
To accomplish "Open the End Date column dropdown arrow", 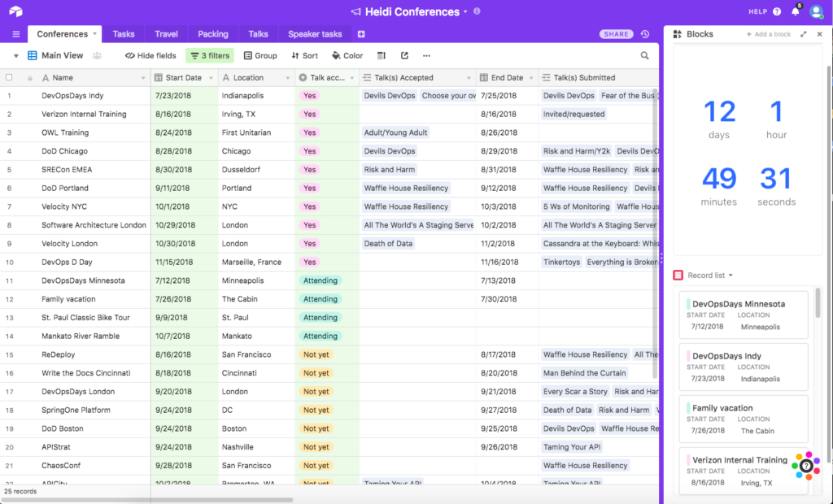I will tap(530, 78).
